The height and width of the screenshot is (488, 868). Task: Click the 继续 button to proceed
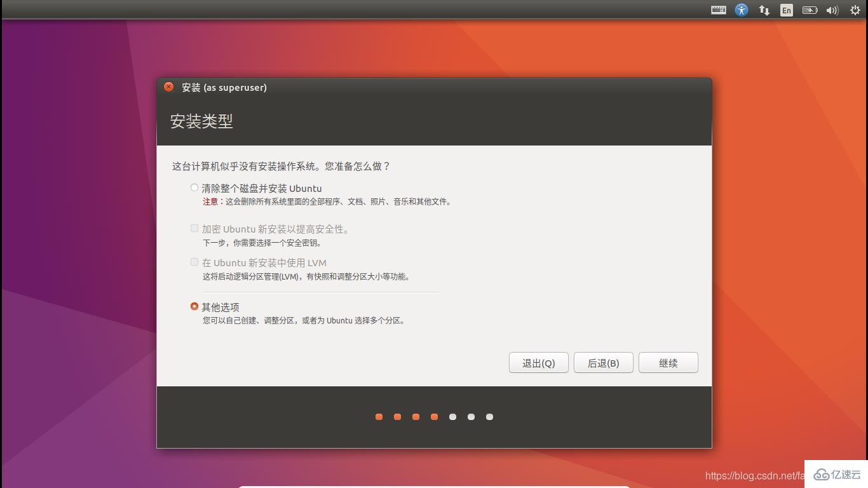(x=668, y=363)
